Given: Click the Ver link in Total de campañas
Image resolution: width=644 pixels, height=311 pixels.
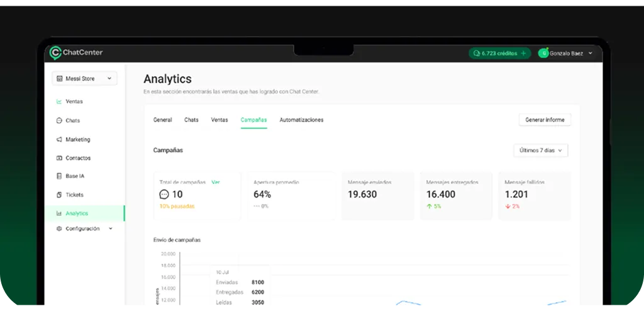Looking at the screenshot, I should (216, 182).
